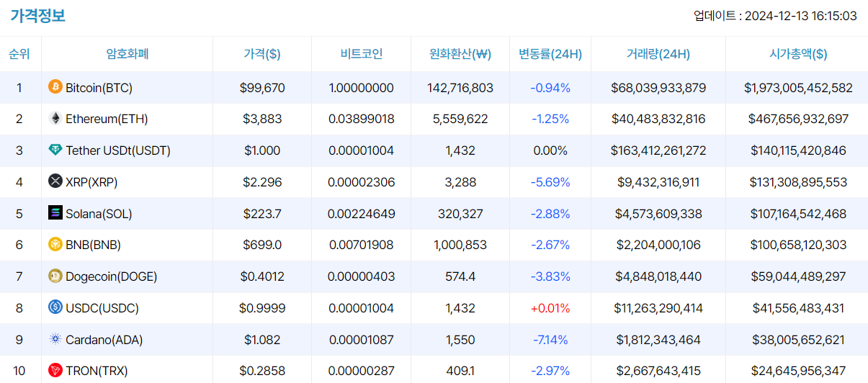This screenshot has width=868, height=383.
Task: Click Solana's bitcoin ratio 0.00224649
Action: click(x=362, y=214)
